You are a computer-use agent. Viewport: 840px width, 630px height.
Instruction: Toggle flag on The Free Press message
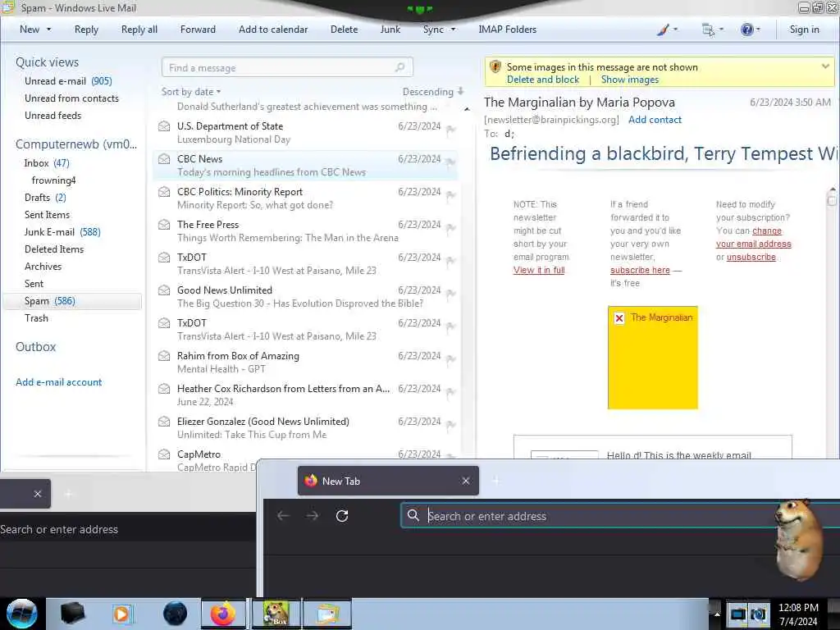point(450,228)
